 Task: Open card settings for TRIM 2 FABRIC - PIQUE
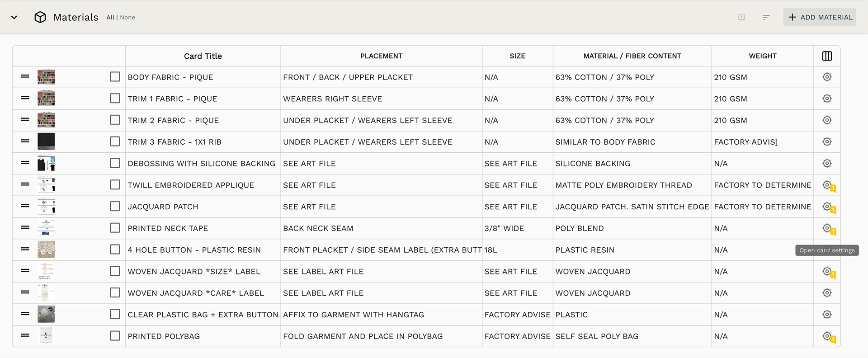pyautogui.click(x=827, y=120)
